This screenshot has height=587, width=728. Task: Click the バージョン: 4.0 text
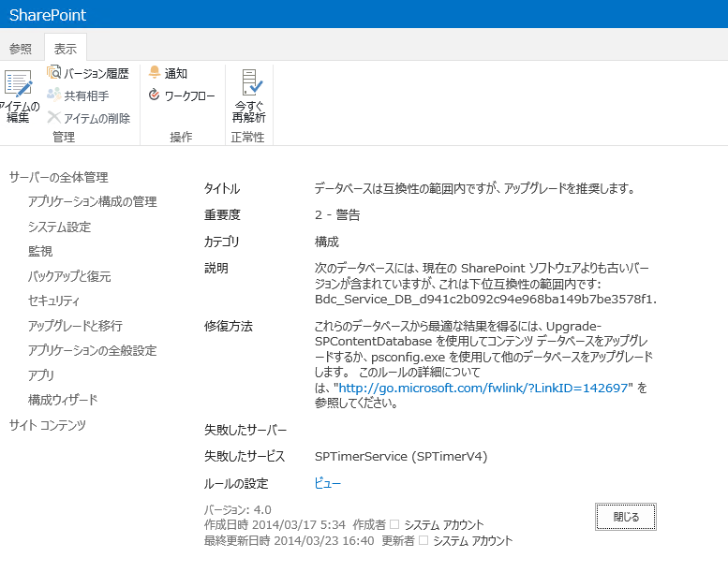point(238,509)
